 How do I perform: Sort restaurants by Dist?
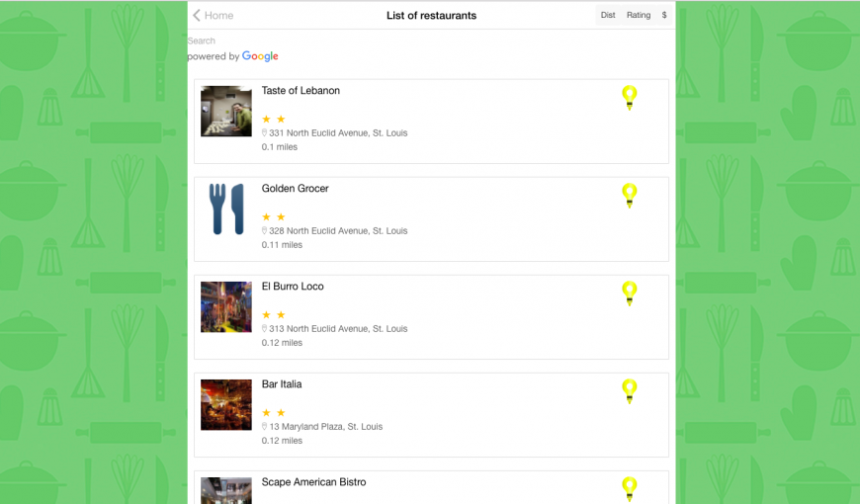pos(608,15)
